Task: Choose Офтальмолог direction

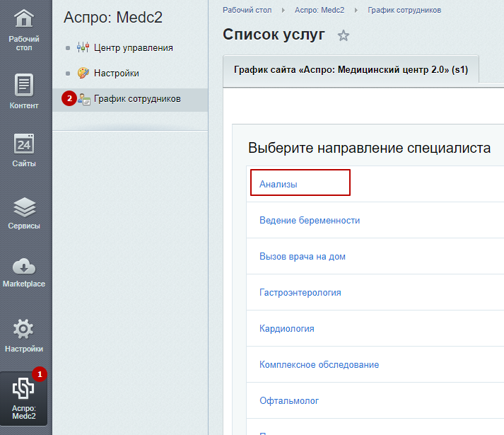Action: [x=289, y=400]
